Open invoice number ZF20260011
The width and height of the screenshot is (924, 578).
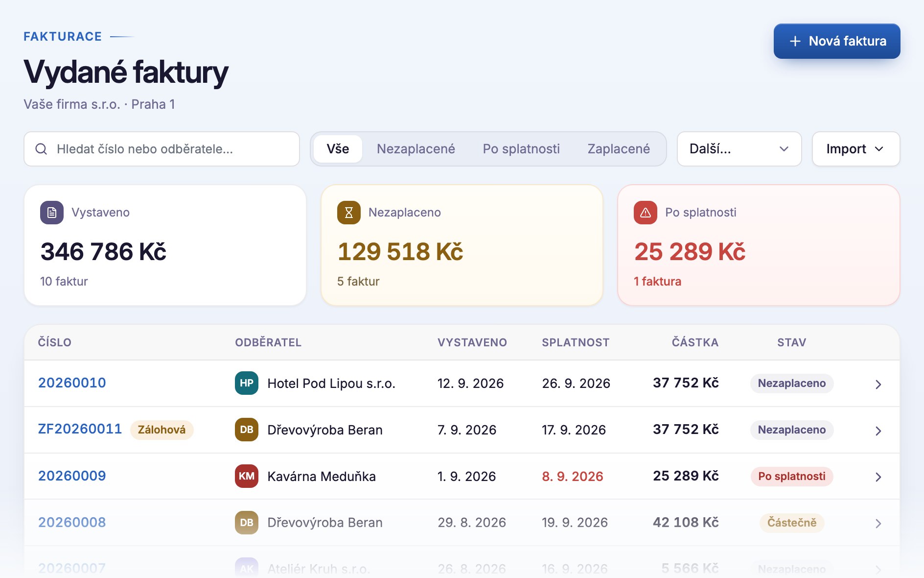[x=80, y=429]
